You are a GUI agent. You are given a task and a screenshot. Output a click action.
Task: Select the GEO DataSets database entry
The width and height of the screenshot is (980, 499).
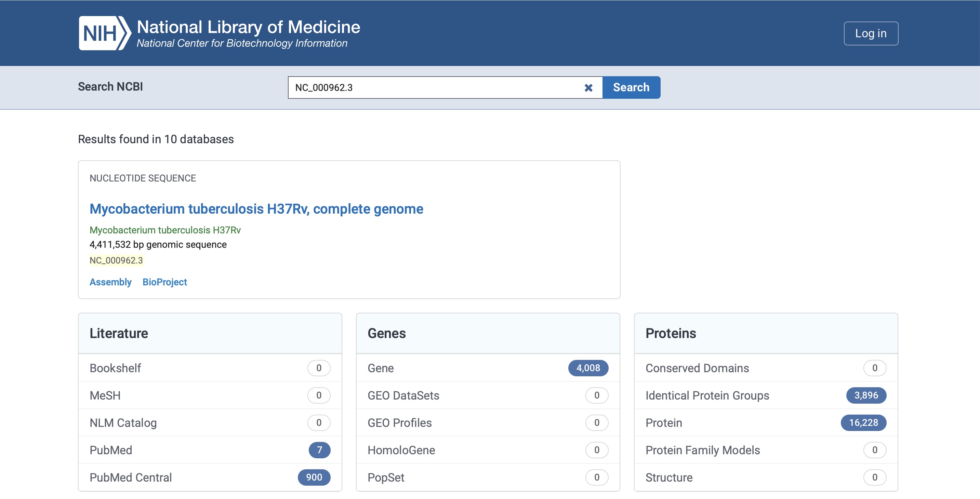pyautogui.click(x=403, y=395)
